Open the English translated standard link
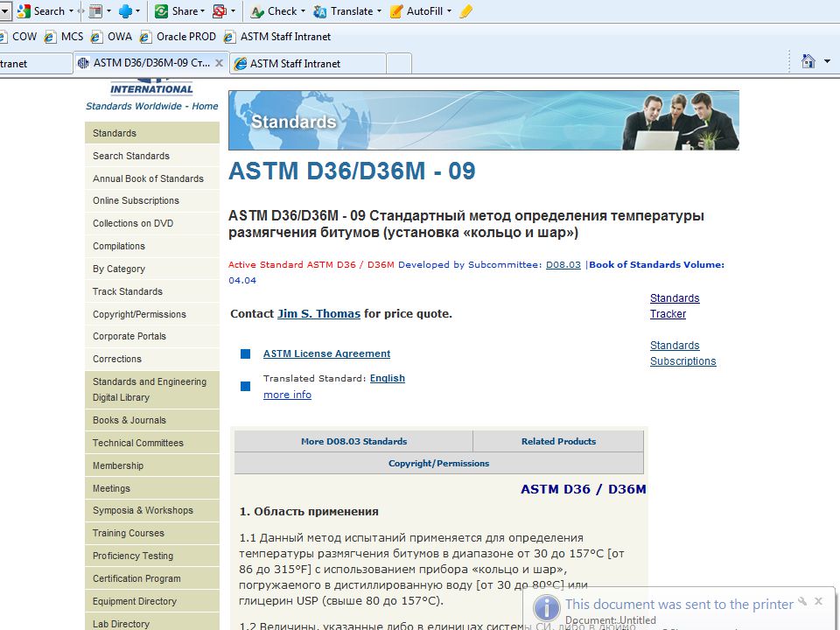 [x=388, y=378]
